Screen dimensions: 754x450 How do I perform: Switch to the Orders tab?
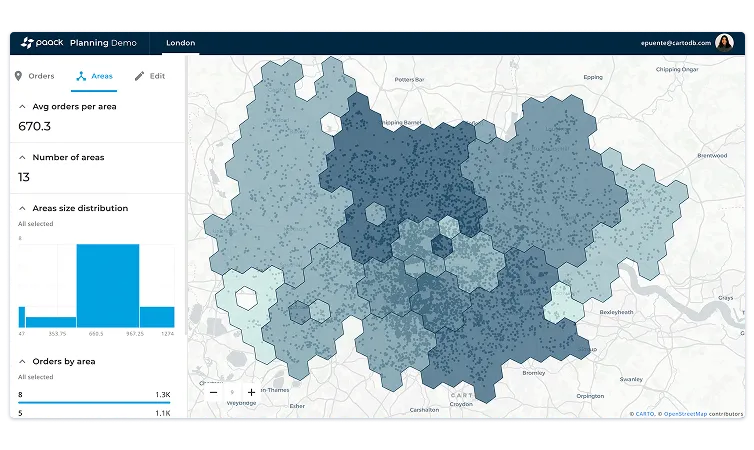coord(34,76)
